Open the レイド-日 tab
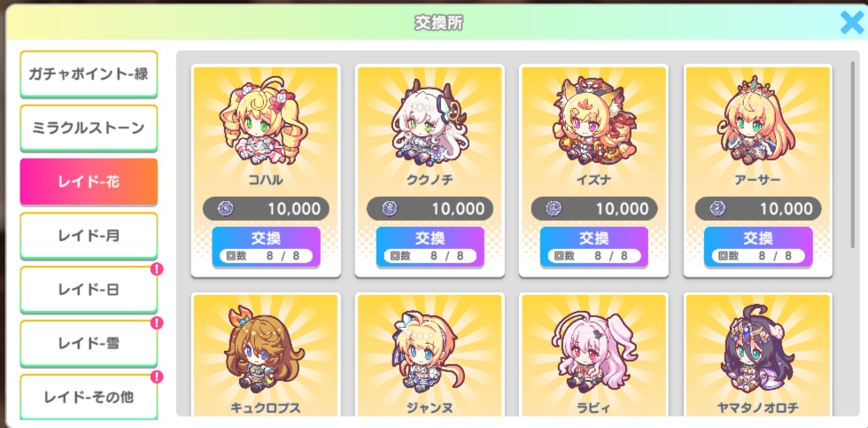Screen dimensions: 868x428 [89, 290]
